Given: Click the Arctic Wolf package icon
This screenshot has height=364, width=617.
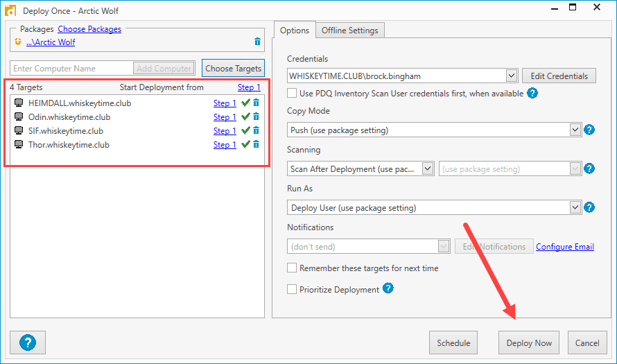Looking at the screenshot, I should [x=18, y=42].
